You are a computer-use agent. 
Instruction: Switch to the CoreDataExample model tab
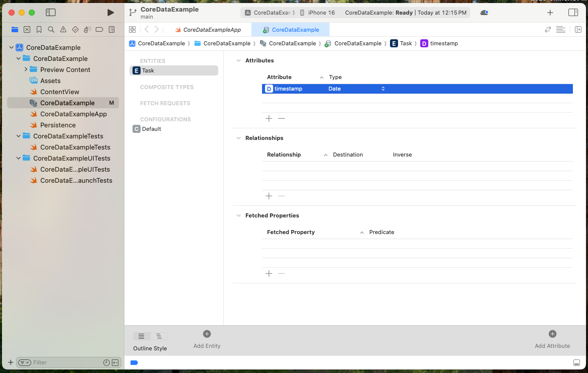point(291,30)
